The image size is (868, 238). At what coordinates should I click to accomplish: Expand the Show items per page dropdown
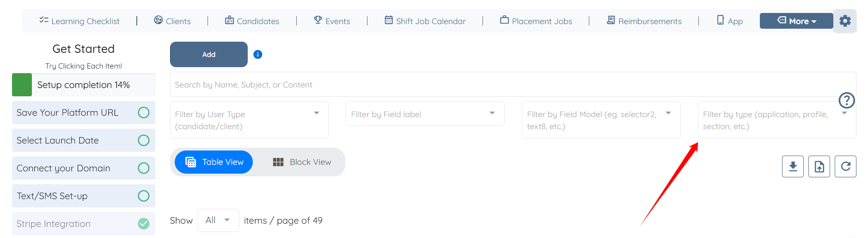(218, 220)
